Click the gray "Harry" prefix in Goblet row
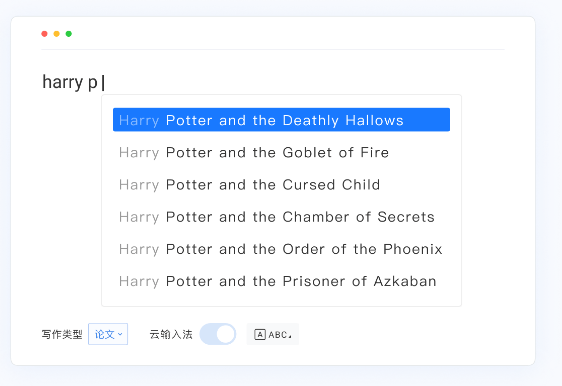This screenshot has height=386, width=562. pyautogui.click(x=139, y=153)
